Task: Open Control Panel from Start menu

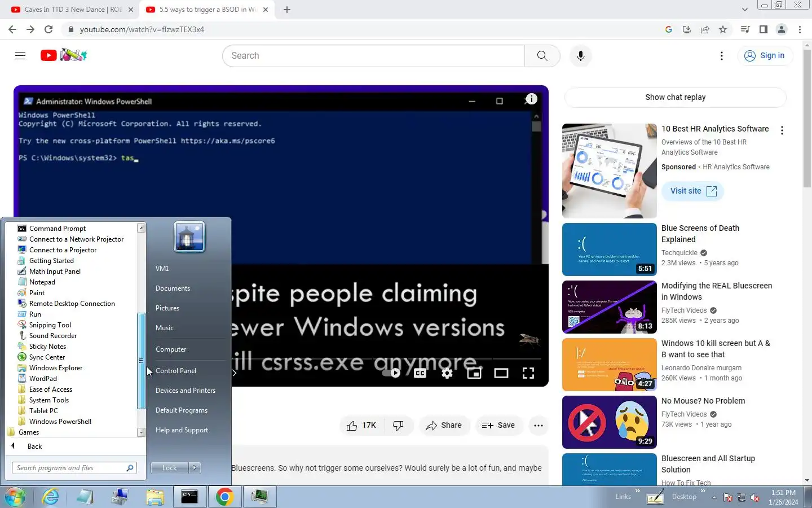Action: pyautogui.click(x=176, y=371)
